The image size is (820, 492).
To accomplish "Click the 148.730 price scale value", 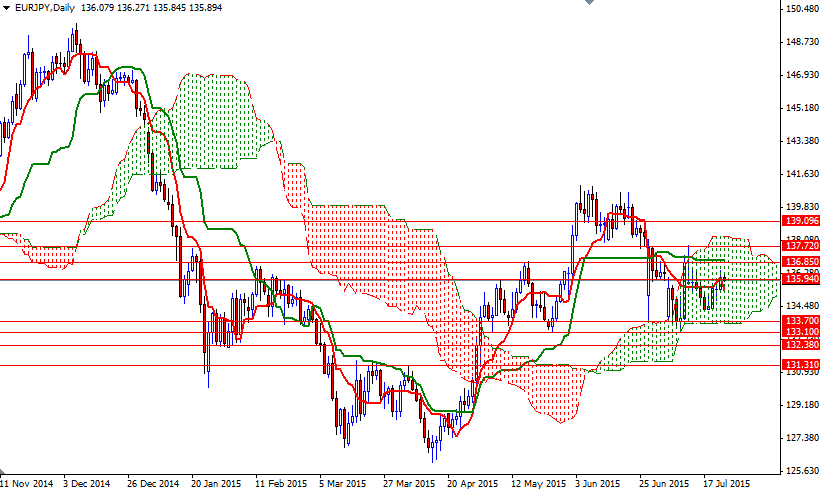I will click(802, 42).
